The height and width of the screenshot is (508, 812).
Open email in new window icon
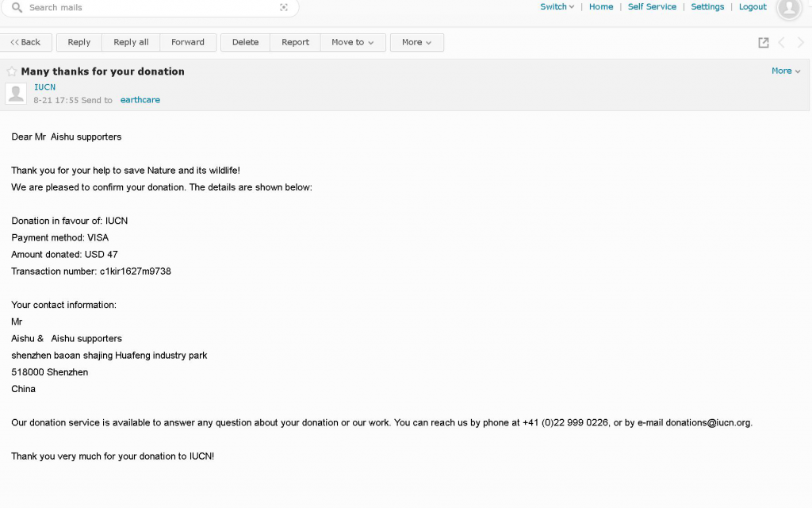(763, 43)
